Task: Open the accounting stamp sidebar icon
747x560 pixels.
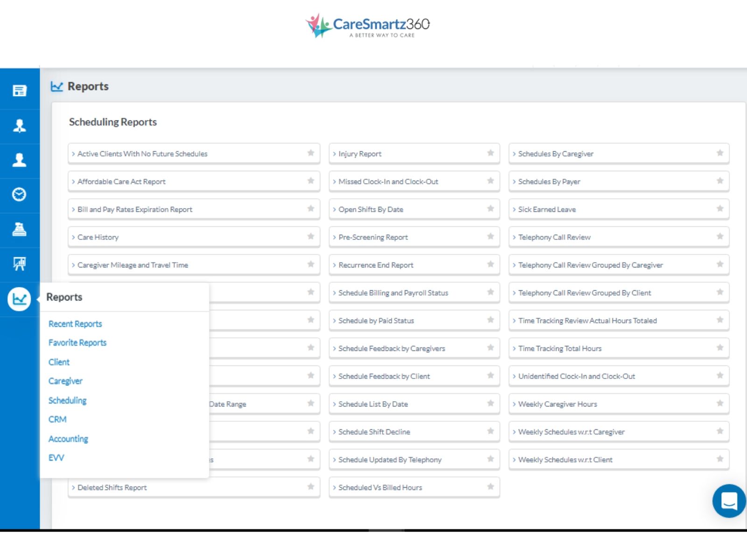Action: [20, 229]
